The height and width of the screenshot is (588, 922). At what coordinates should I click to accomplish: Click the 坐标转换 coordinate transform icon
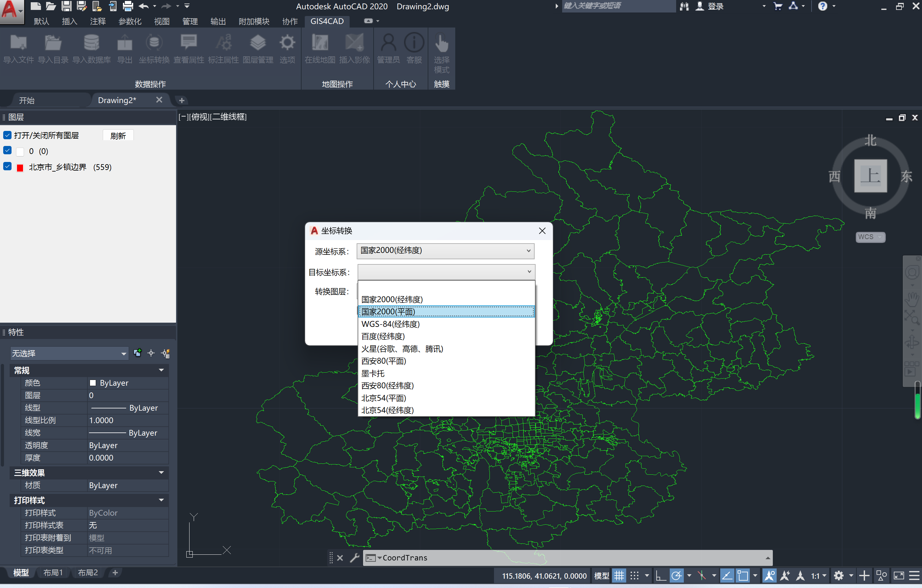coord(154,43)
